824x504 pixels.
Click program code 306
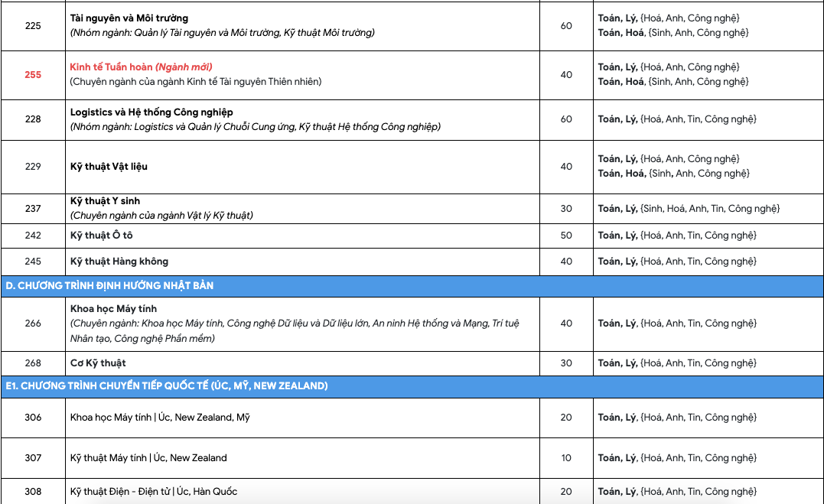(x=33, y=418)
